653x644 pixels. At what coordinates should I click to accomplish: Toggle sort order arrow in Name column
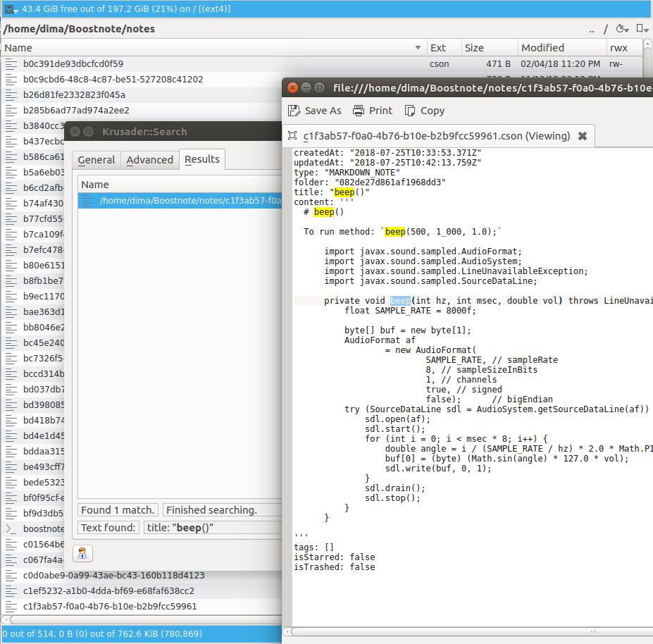tap(418, 48)
